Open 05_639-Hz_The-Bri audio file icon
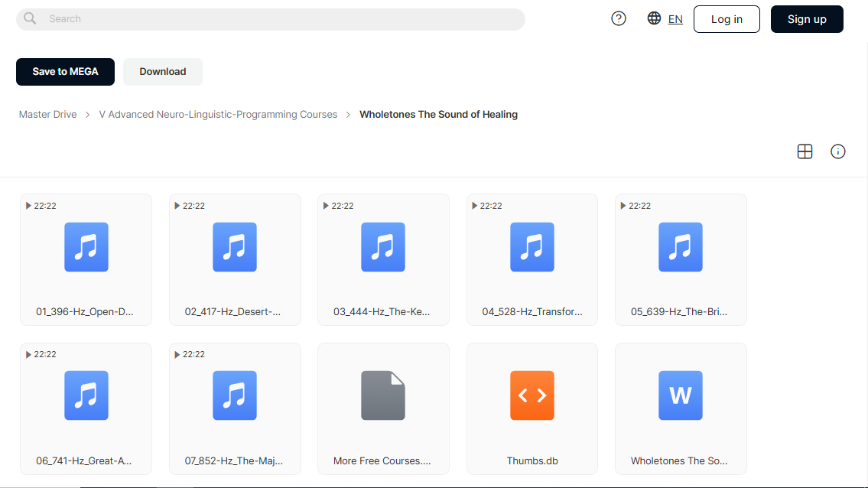868x488 pixels. coord(681,247)
